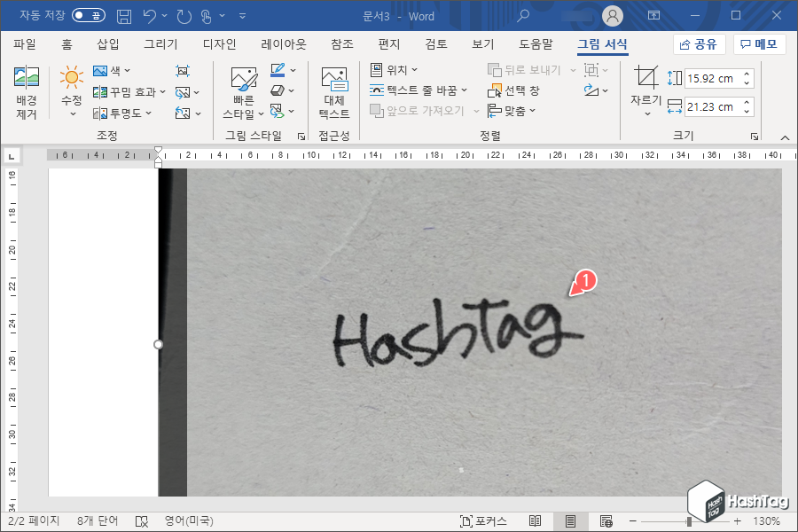Screen dimensions: 798x532
Task: Click the picture effects icon
Action: pyautogui.click(x=278, y=90)
